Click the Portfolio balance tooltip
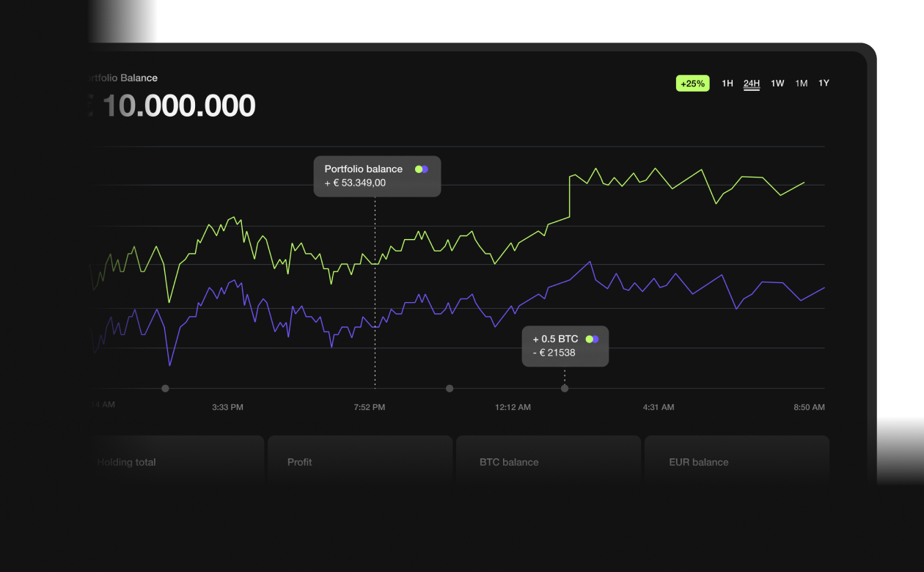 [x=377, y=176]
